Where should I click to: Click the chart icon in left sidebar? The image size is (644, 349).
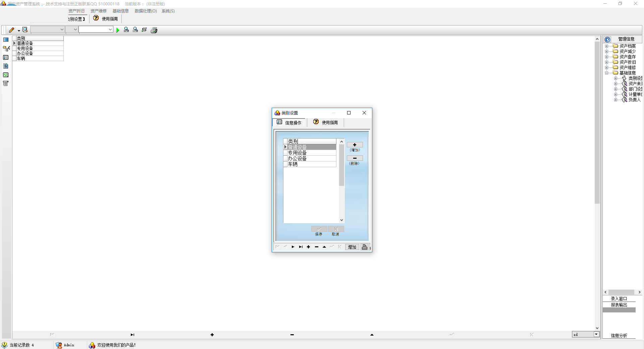pyautogui.click(x=6, y=75)
